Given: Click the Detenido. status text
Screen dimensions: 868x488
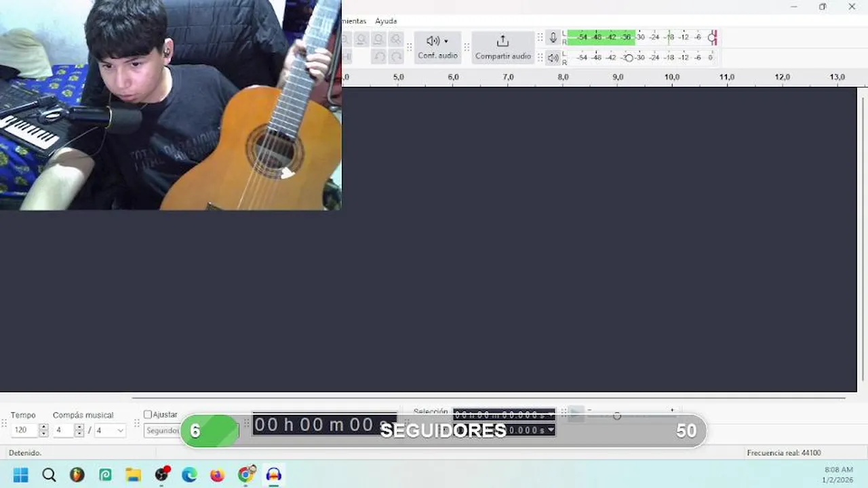Looking at the screenshot, I should (x=25, y=453).
